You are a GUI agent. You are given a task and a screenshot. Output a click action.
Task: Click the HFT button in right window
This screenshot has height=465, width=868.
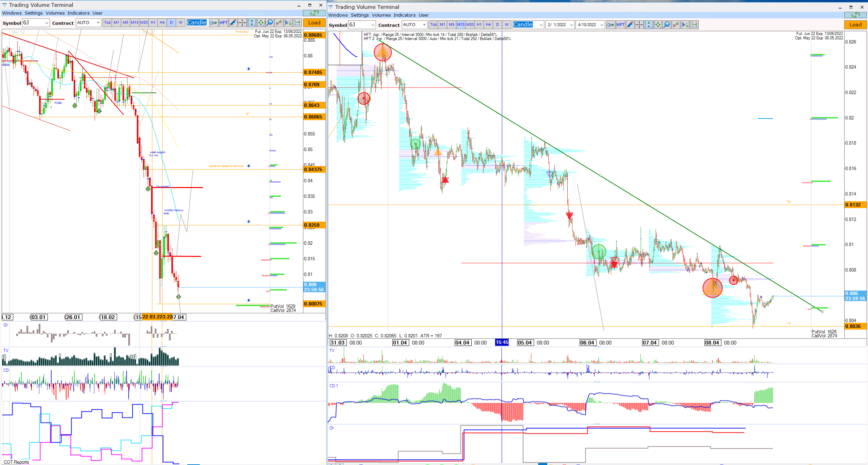(x=620, y=25)
